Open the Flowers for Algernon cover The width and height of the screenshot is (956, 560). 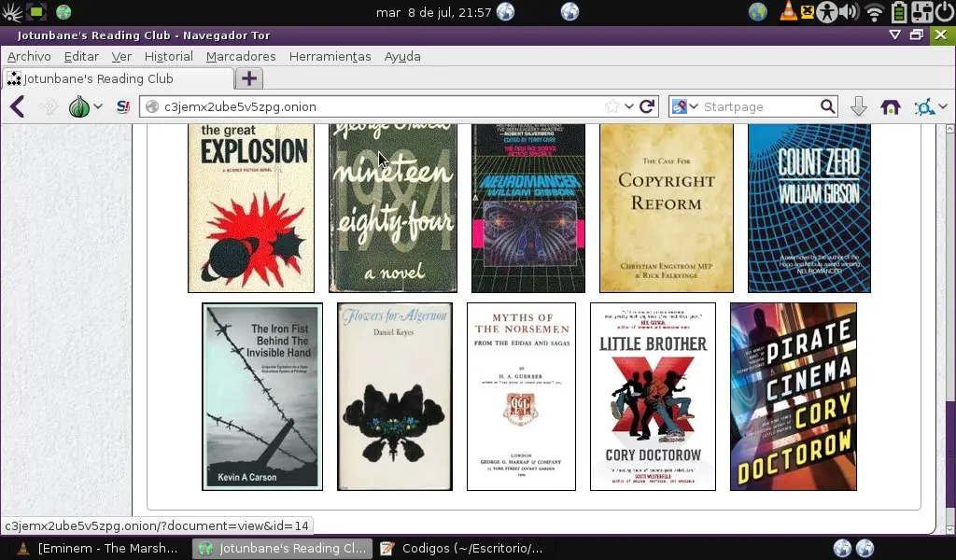tap(395, 397)
